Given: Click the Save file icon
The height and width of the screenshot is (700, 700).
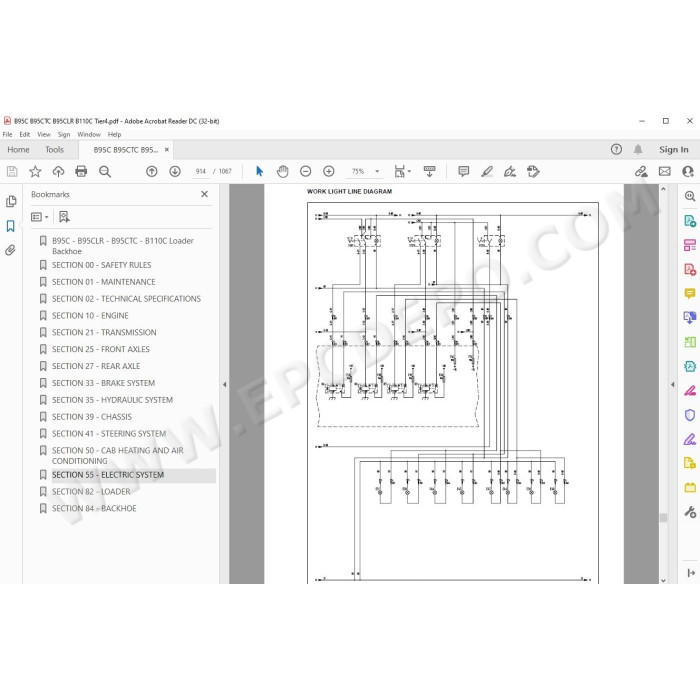Looking at the screenshot, I should [x=12, y=171].
